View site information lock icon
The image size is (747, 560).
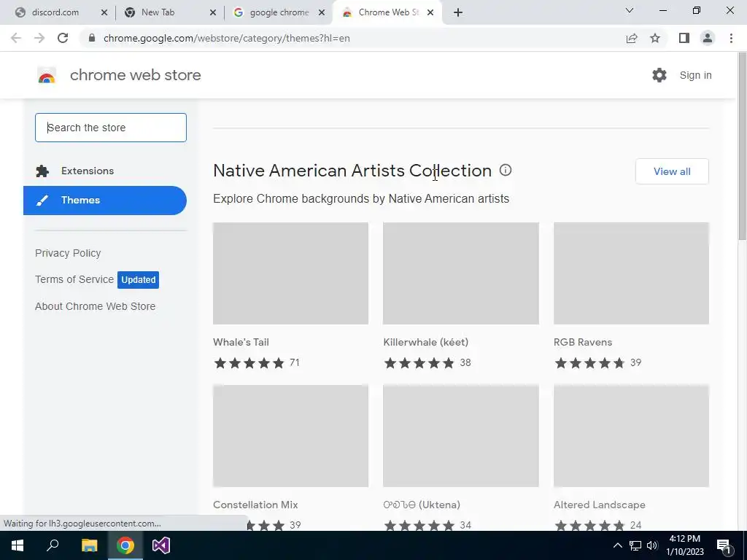[x=92, y=38]
